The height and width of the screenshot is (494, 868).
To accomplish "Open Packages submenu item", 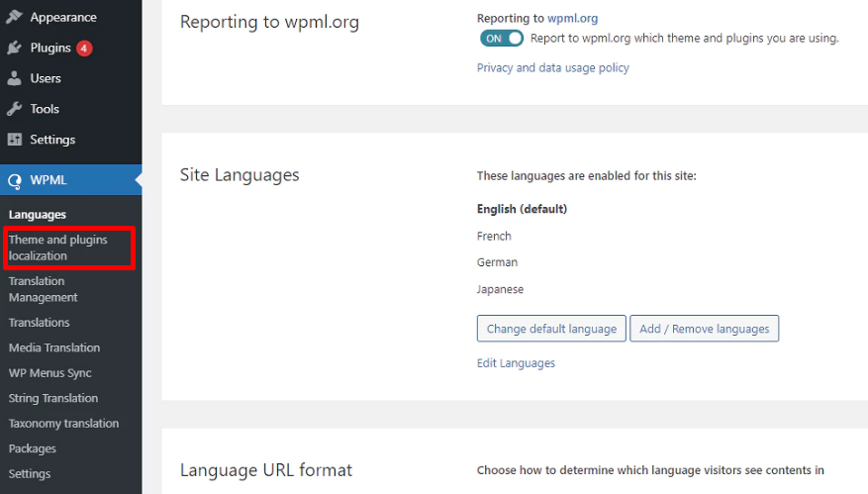I will pos(32,448).
